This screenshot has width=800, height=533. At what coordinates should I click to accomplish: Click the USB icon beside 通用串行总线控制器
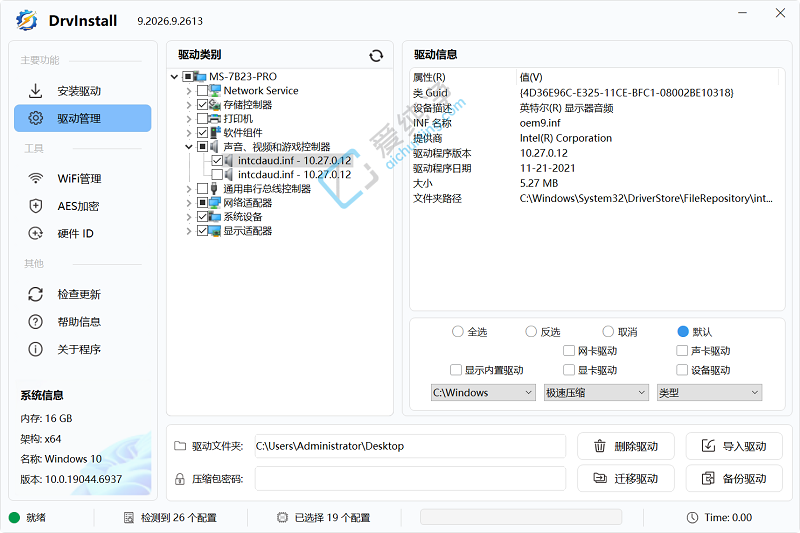[x=214, y=189]
